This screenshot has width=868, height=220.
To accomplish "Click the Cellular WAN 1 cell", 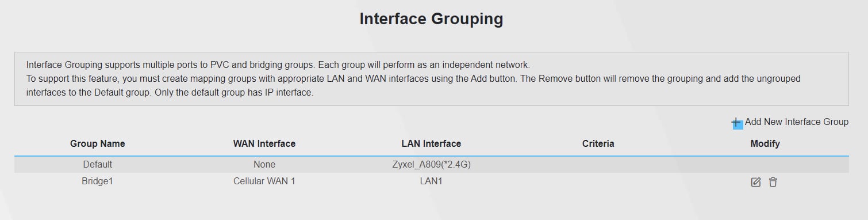I will (x=264, y=181).
